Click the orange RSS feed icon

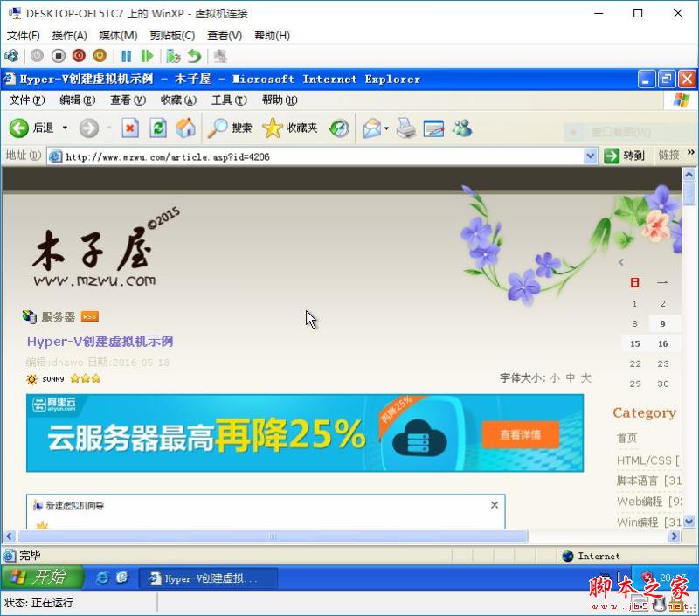[x=90, y=316]
